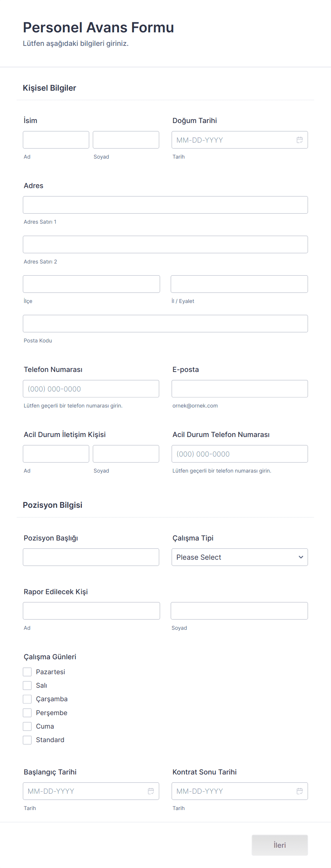Enable the Çarşamba checkbox
This screenshot has height=868, width=331.
pos(27,699)
